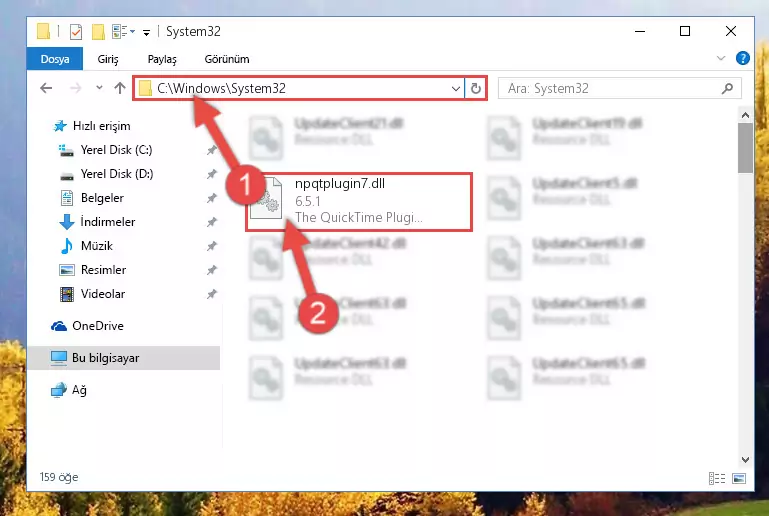Screen dimensions: 769x516
Task: Expand the ribbon with the chevron
Action: [720, 58]
